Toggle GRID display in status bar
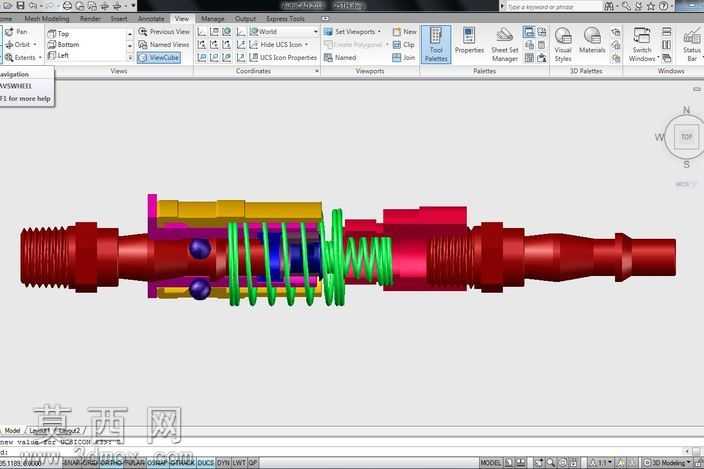Image resolution: width=704 pixels, height=469 pixels. 91,463
